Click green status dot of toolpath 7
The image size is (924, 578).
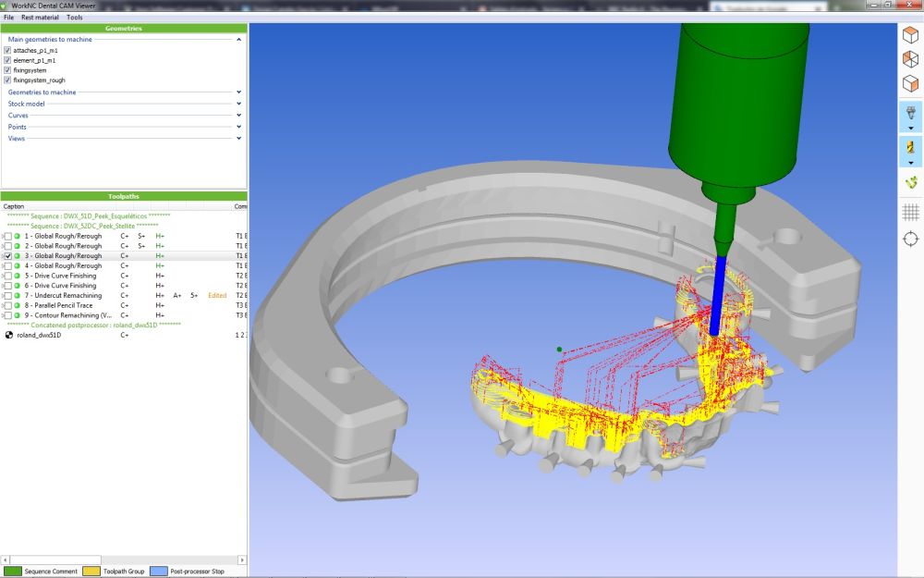[x=17, y=296]
